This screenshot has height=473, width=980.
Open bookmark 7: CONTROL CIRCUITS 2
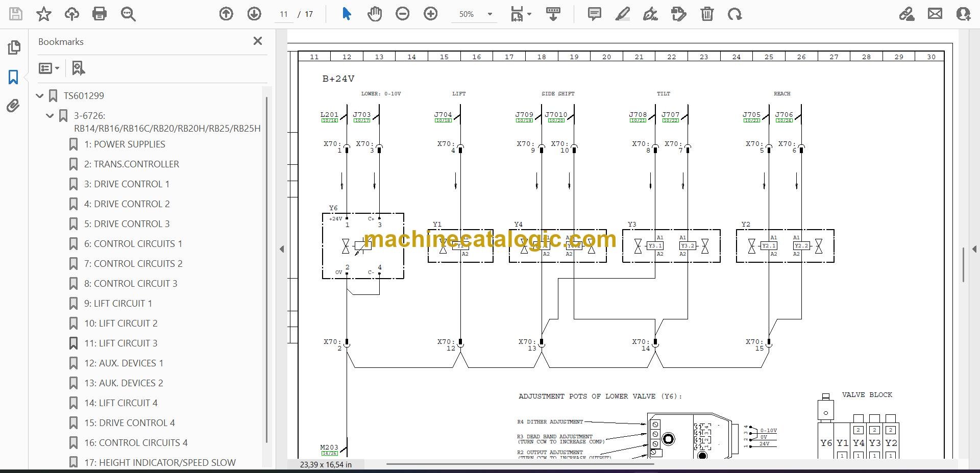tap(133, 264)
